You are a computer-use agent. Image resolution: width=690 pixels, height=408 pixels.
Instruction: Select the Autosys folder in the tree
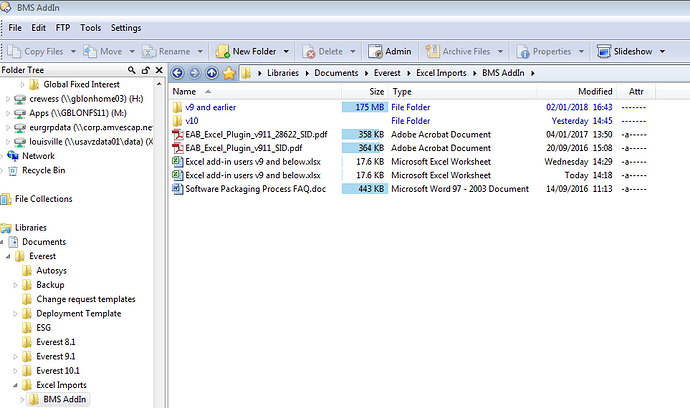tap(51, 271)
